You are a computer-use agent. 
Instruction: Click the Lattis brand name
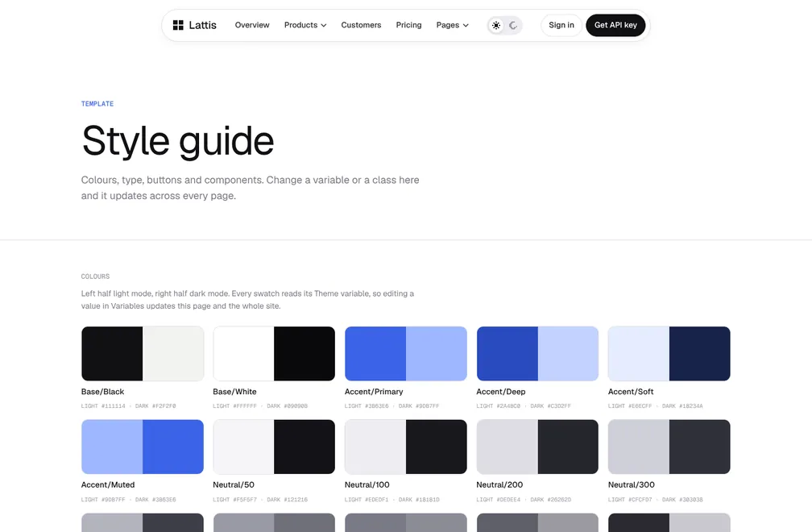[x=202, y=25]
